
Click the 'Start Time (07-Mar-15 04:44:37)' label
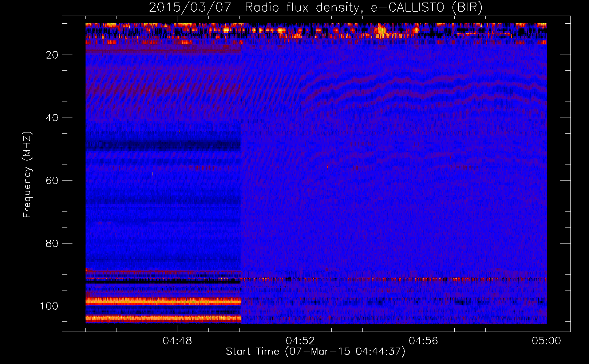(316, 352)
